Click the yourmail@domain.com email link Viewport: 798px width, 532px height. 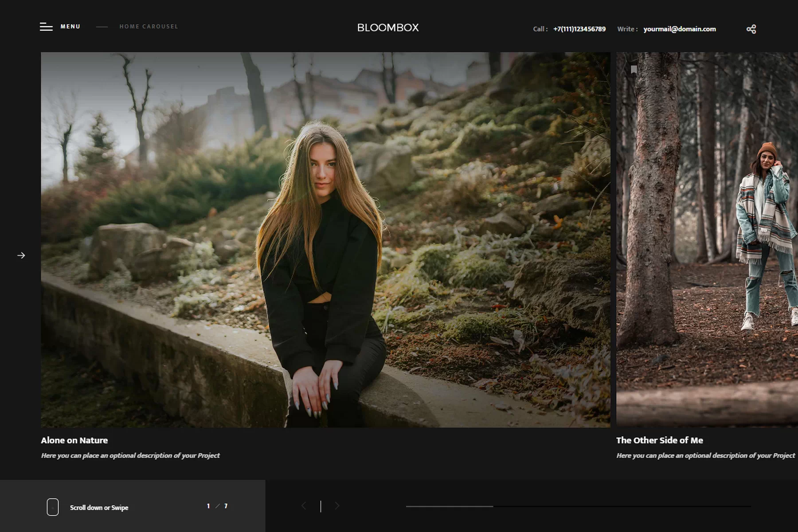click(x=680, y=29)
